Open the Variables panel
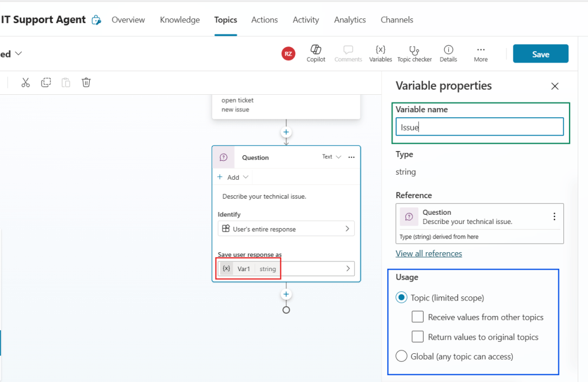The image size is (588, 382). [380, 53]
